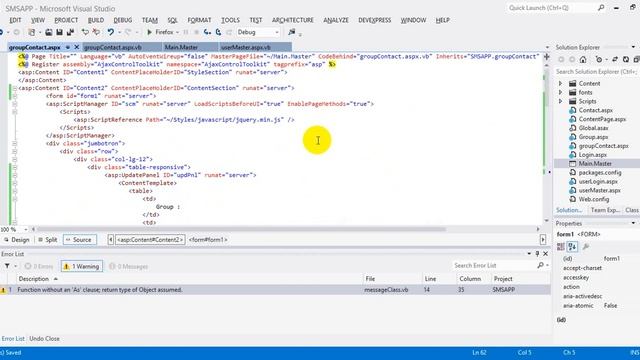Start debugging with the green play icon

[149, 32]
